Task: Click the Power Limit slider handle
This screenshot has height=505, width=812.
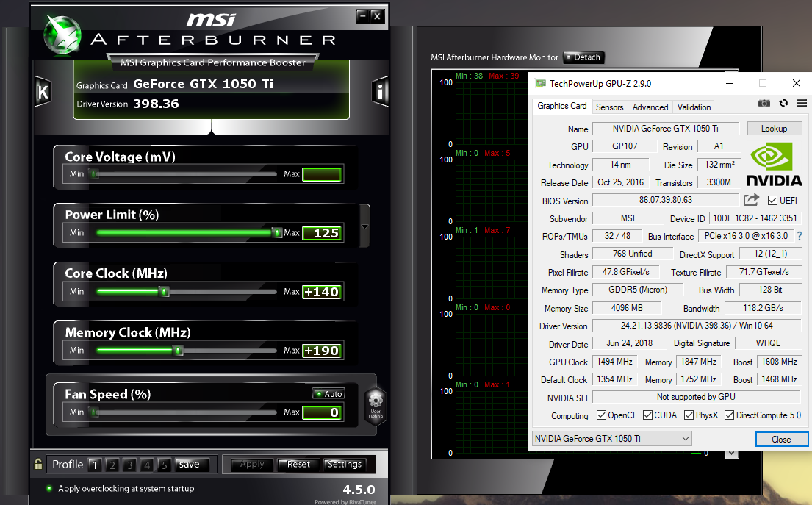Action: [278, 232]
